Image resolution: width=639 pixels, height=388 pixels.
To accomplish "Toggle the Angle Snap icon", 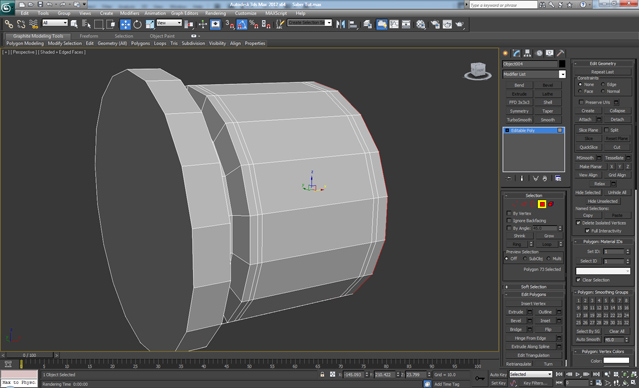I will point(242,24).
